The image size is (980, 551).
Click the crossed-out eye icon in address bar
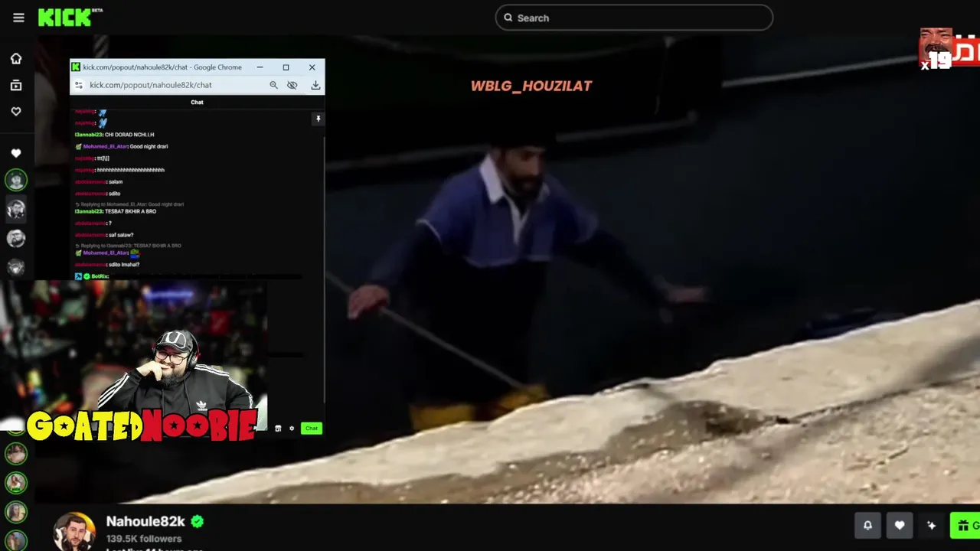click(x=292, y=85)
